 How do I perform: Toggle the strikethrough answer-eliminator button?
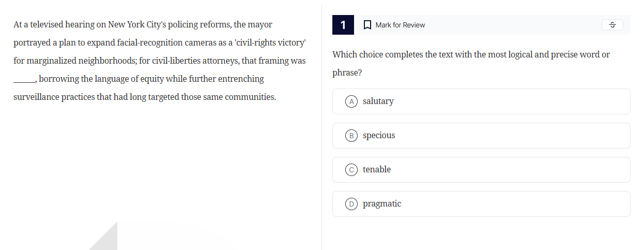(612, 25)
